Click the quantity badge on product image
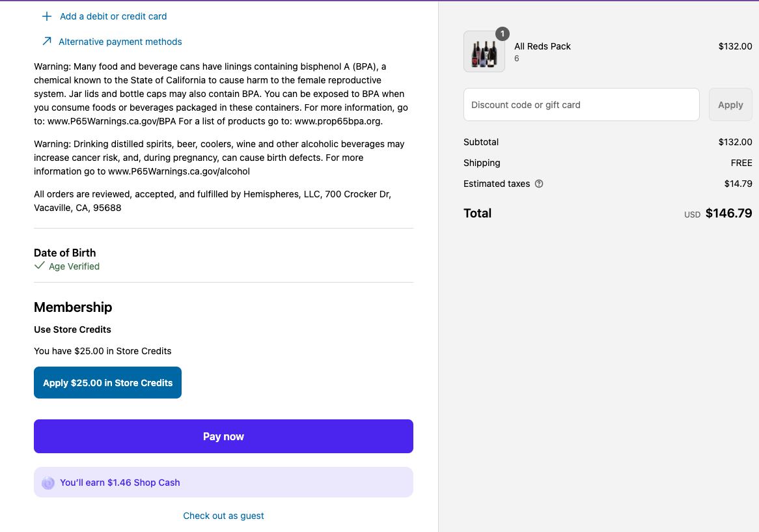Viewport: 759px width, 532px height. [503, 34]
